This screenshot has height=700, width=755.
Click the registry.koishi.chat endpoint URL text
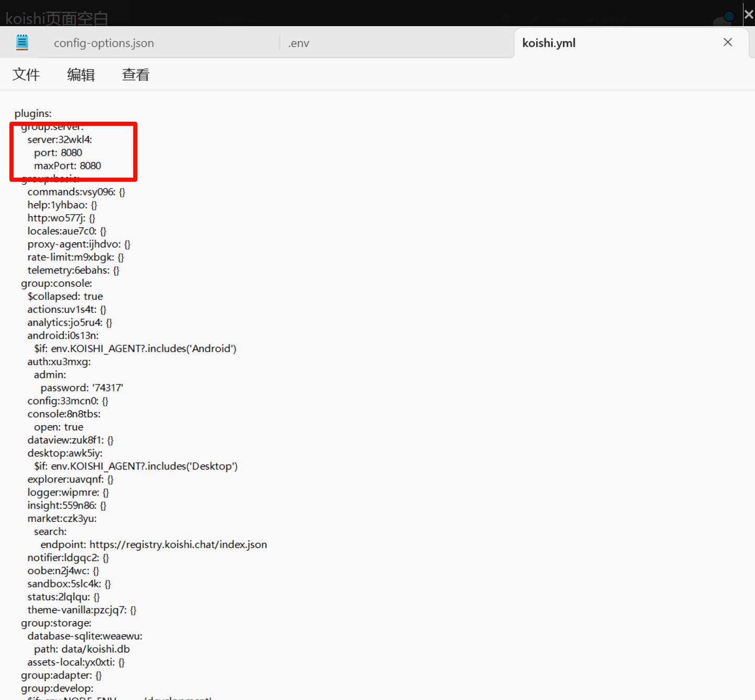click(178, 544)
